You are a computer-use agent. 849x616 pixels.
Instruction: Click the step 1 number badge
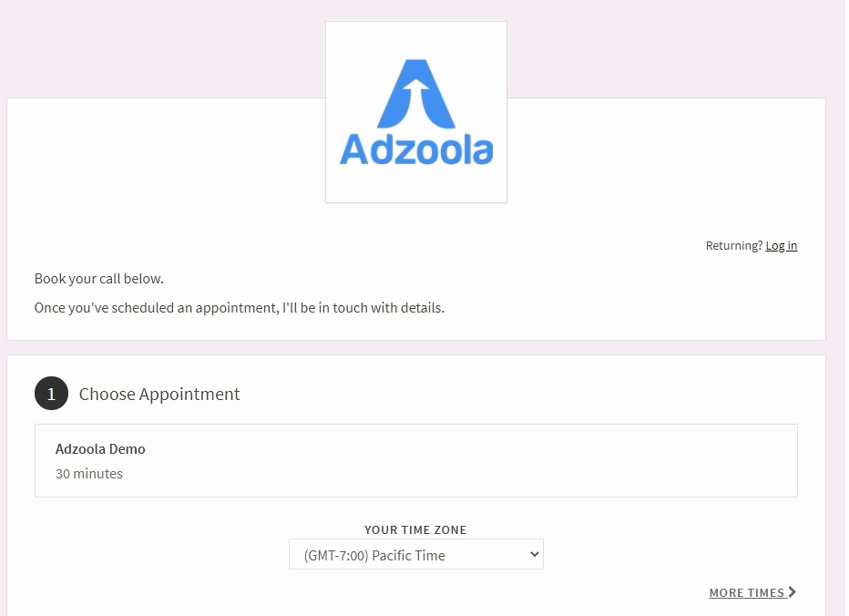51,394
